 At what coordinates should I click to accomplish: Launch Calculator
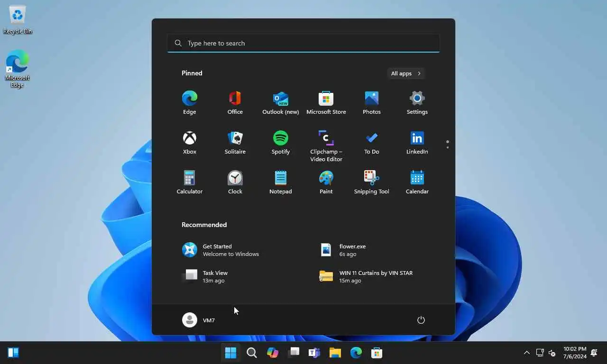click(x=189, y=182)
